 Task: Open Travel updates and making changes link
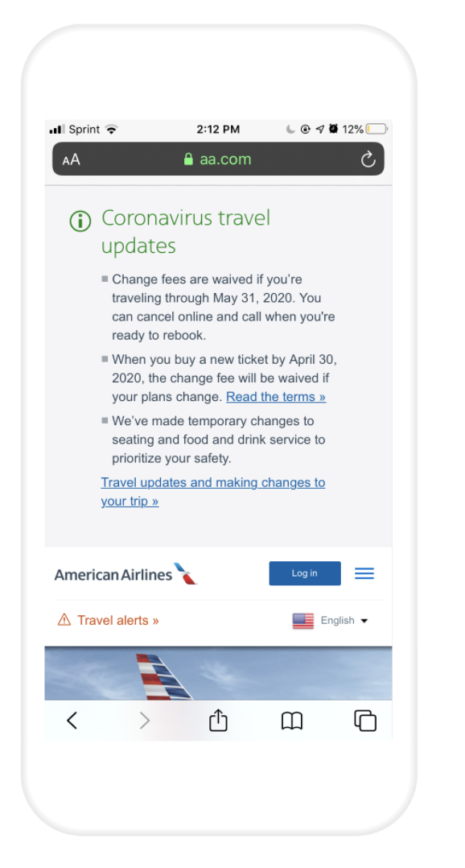coord(212,482)
